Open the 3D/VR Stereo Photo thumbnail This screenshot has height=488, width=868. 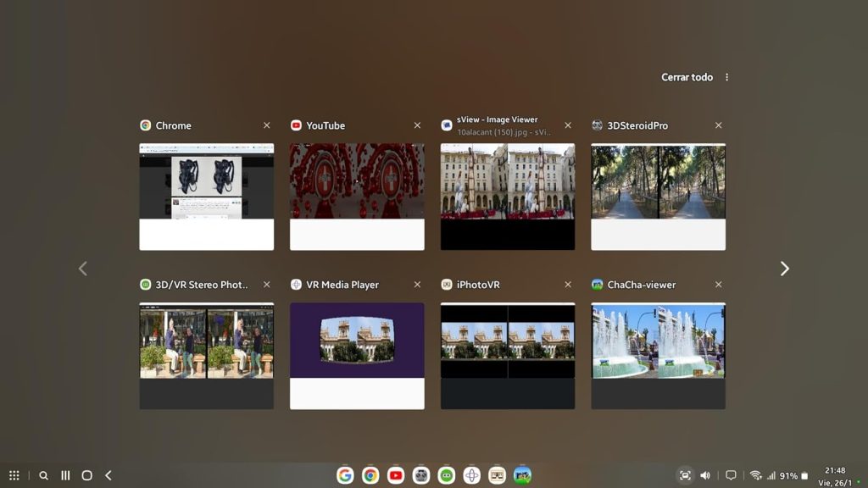pyautogui.click(x=207, y=356)
